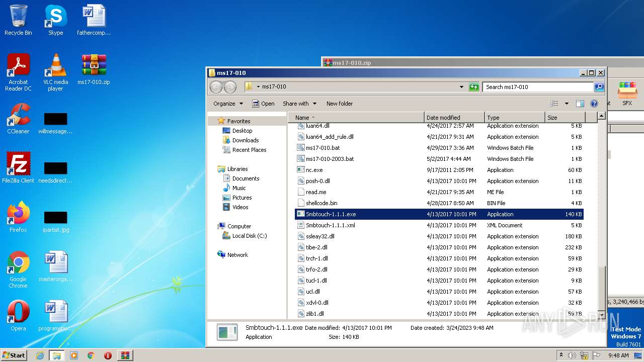Screen dimensions: 644x362
Task: Open the Pictures library
Action: pyautogui.click(x=242, y=198)
